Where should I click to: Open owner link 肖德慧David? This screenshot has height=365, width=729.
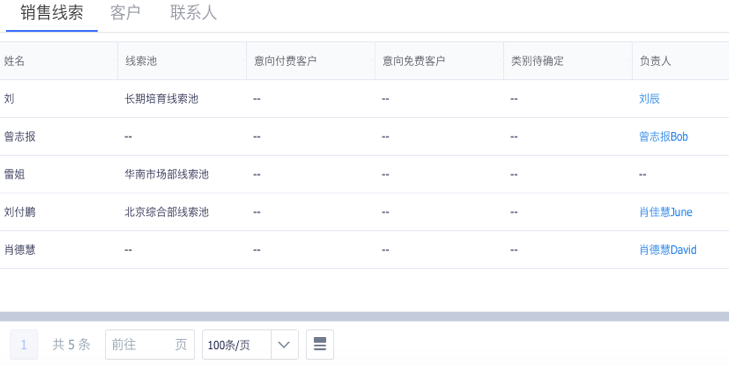pos(668,250)
